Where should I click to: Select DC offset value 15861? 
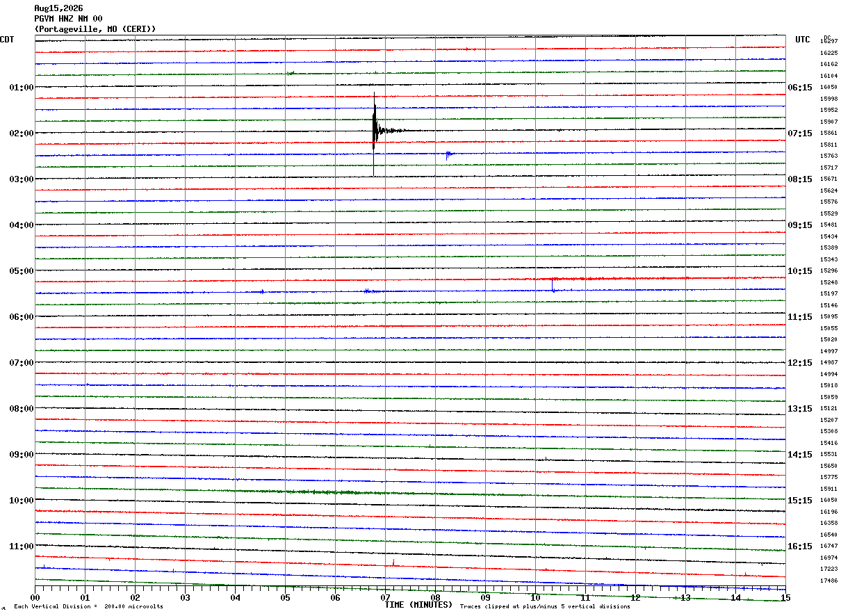point(828,133)
